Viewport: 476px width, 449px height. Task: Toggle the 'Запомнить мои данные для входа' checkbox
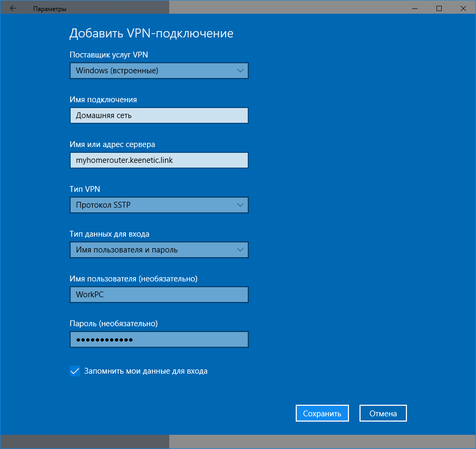pos(75,371)
